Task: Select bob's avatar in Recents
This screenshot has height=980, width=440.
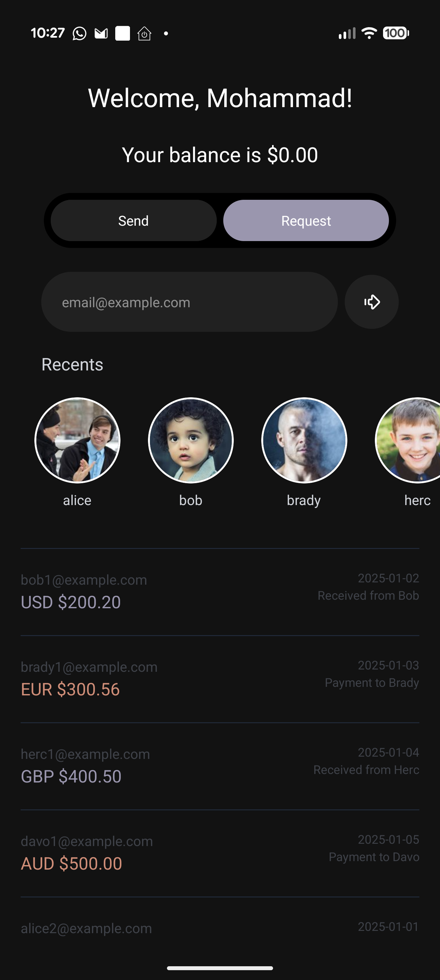Action: tap(191, 441)
